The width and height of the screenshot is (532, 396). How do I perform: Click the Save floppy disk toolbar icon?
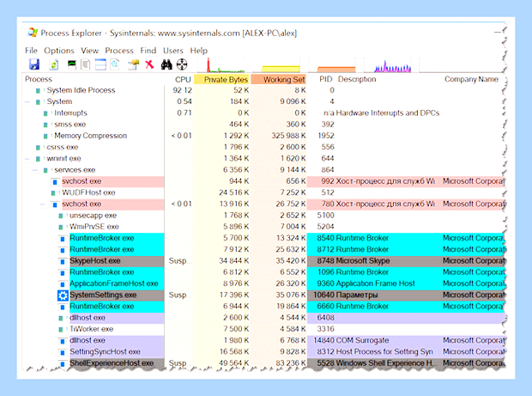(x=34, y=64)
